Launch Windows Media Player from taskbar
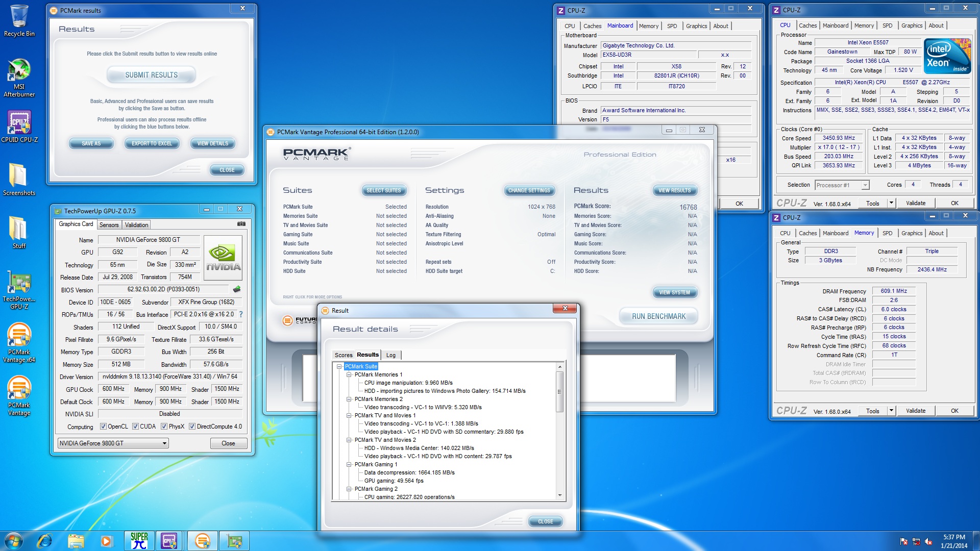This screenshot has width=980, height=551. click(x=106, y=541)
